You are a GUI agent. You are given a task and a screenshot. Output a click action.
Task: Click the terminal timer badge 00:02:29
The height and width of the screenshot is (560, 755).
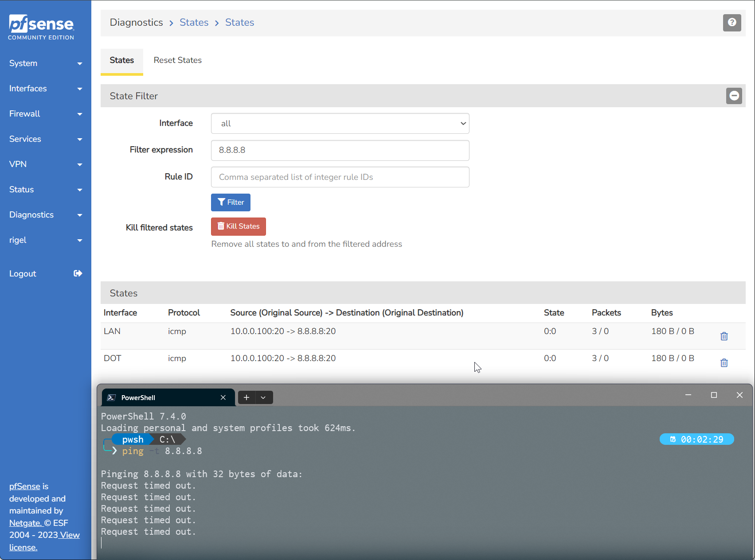coord(697,439)
